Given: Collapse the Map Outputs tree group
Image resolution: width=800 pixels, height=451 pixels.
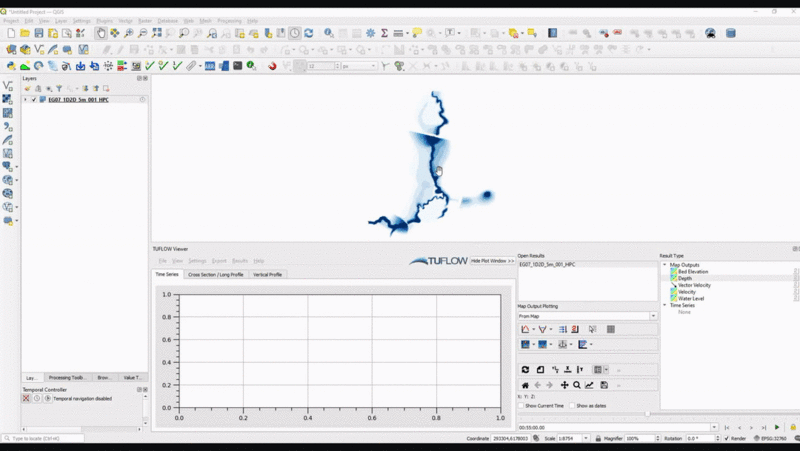Looking at the screenshot, I should pyautogui.click(x=664, y=265).
